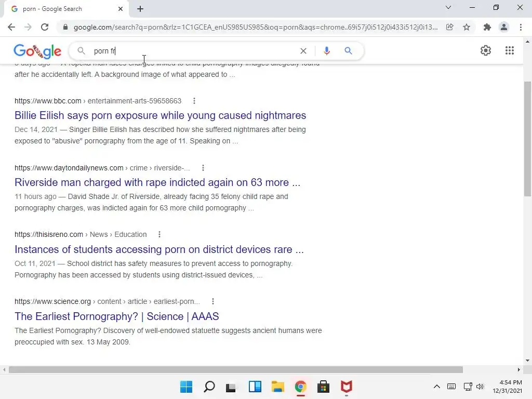Open File Explorer from taskbar

277,387
